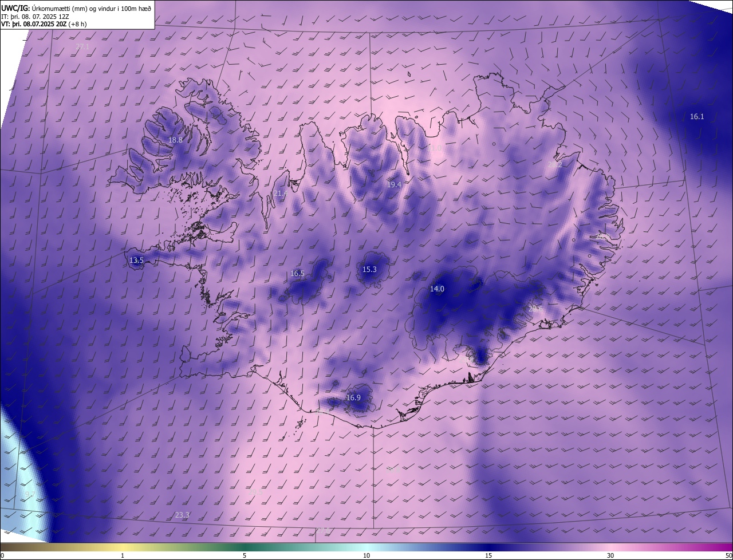The height and width of the screenshot is (560, 733).
Task: Click the '30' tick on the color scale
Action: pos(610,555)
